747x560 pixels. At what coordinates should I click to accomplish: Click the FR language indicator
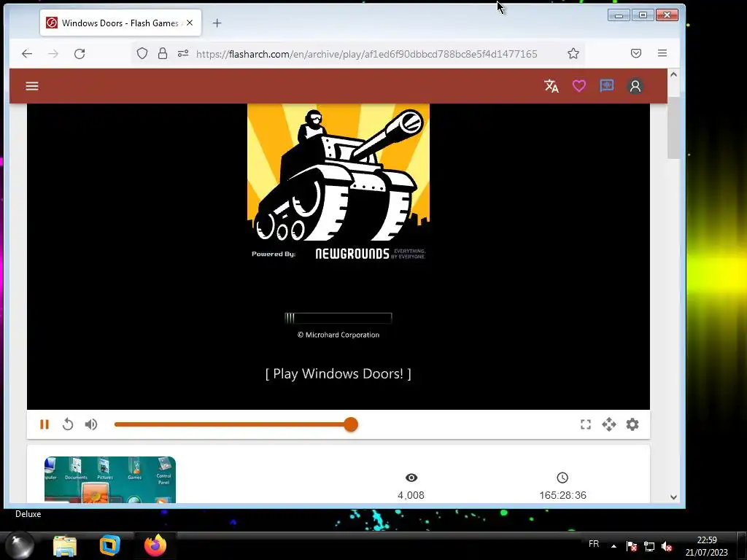click(x=594, y=544)
